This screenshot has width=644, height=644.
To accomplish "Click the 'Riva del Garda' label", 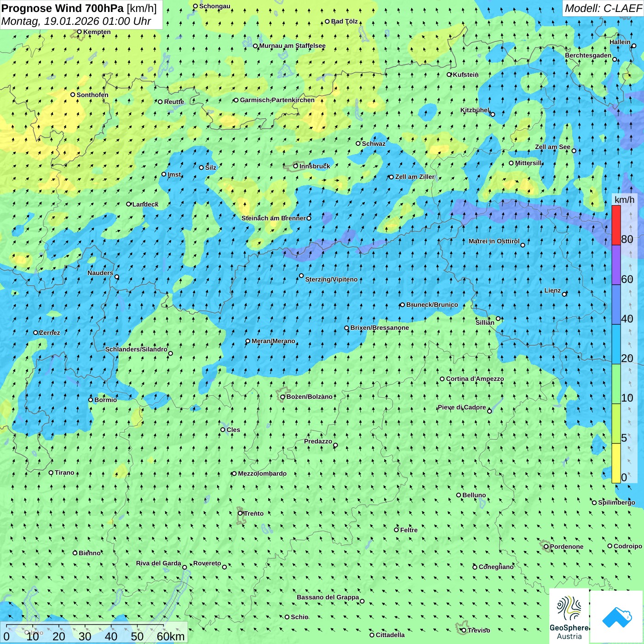I will [158, 563].
